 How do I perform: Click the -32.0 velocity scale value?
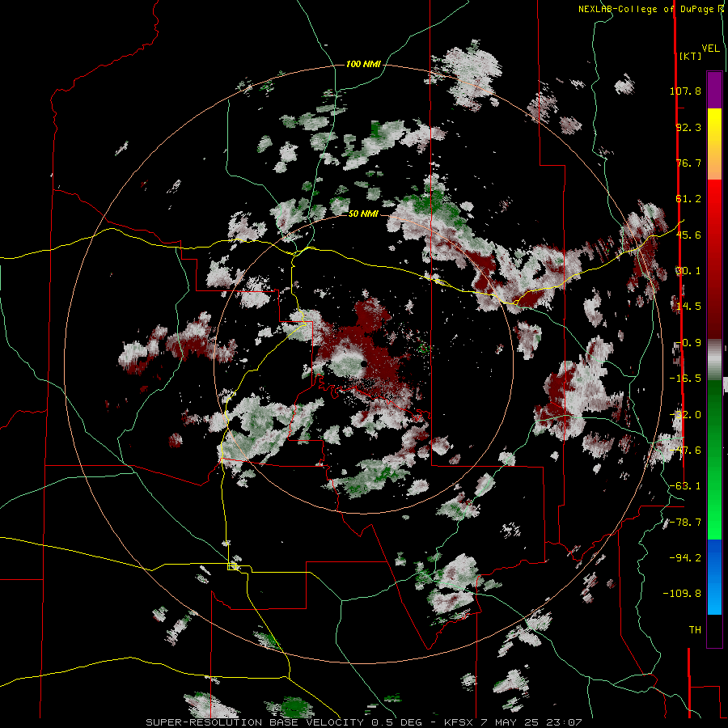(x=685, y=415)
